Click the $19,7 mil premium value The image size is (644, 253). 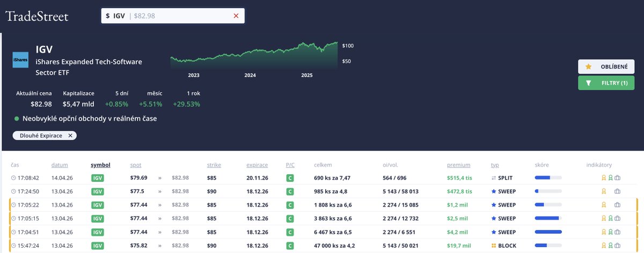(459, 246)
